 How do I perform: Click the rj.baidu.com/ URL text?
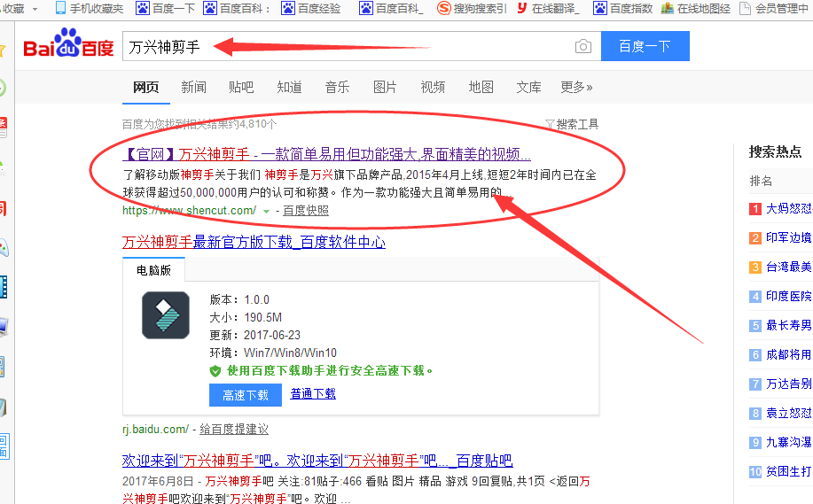tap(155, 430)
